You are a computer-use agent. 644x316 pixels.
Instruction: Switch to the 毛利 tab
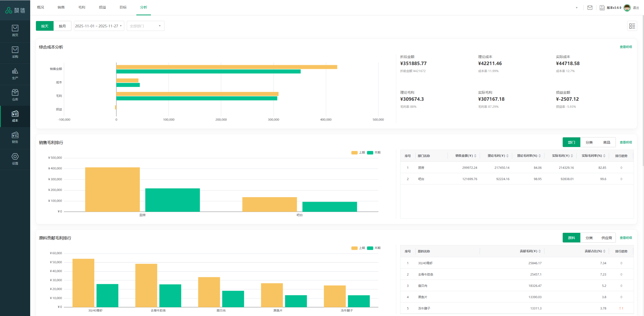pos(82,7)
